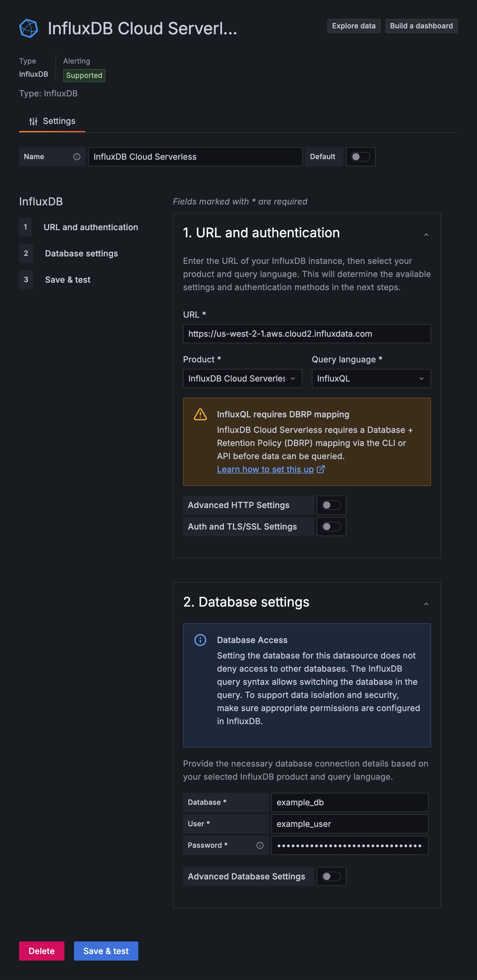The width and height of the screenshot is (477, 980).
Task: Click the InfluxDB logo icon
Action: 29,29
